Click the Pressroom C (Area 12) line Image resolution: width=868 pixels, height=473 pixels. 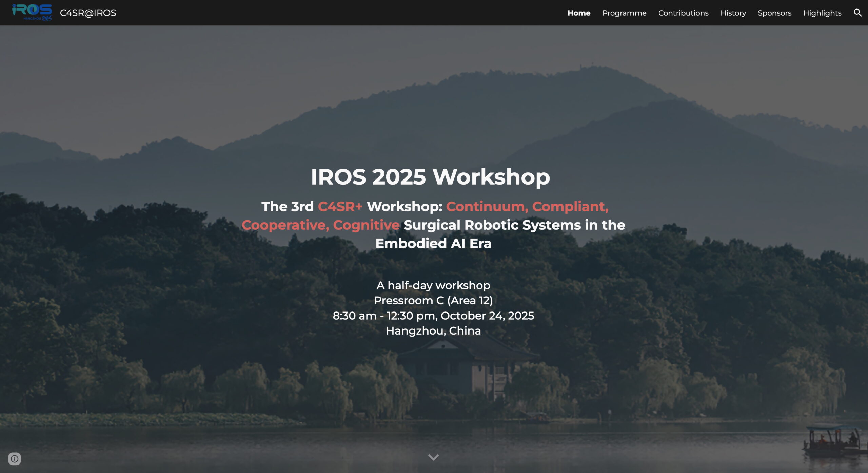[x=433, y=300]
